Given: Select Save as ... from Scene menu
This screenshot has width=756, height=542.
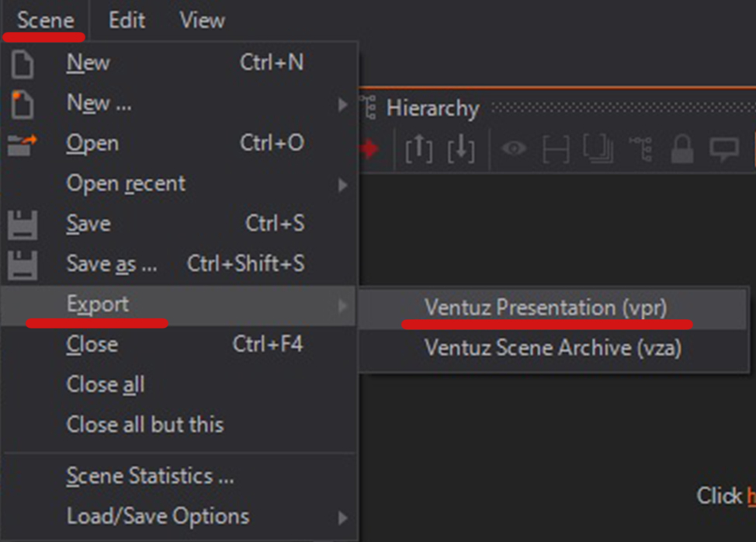Looking at the screenshot, I should (111, 265).
